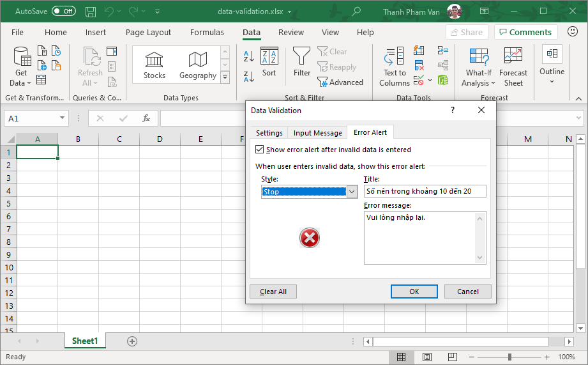588x365 pixels.
Task: Click the Sheet1 tab
Action: point(85,341)
